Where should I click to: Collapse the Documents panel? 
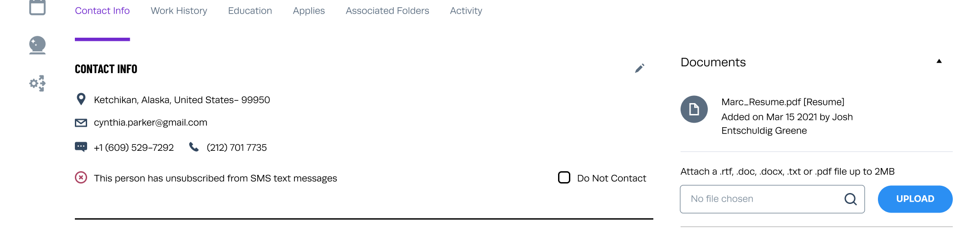point(939,61)
